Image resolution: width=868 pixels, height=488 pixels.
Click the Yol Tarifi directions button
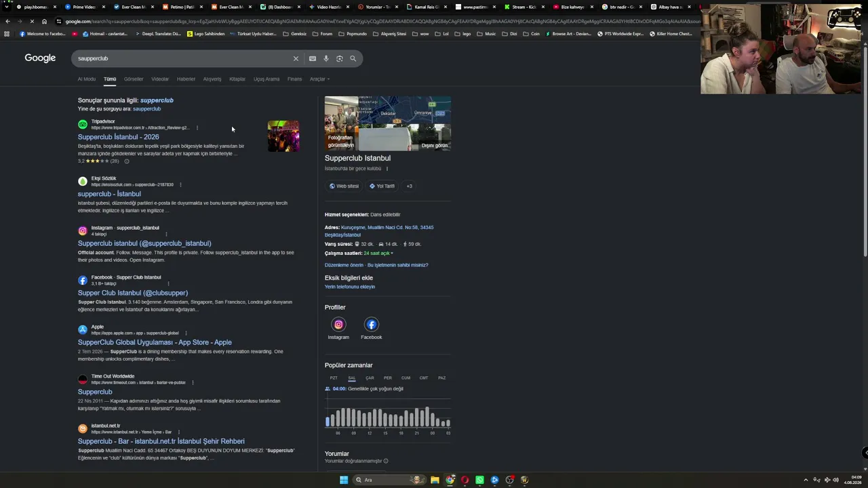point(382,186)
